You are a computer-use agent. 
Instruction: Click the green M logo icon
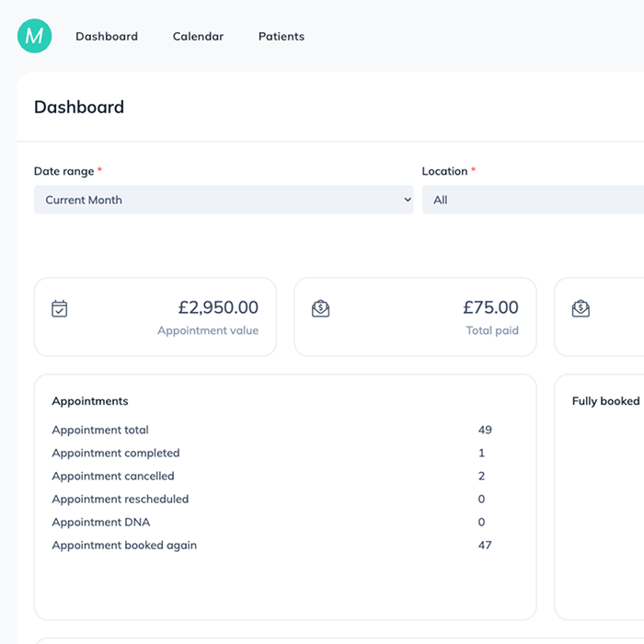[x=34, y=36]
